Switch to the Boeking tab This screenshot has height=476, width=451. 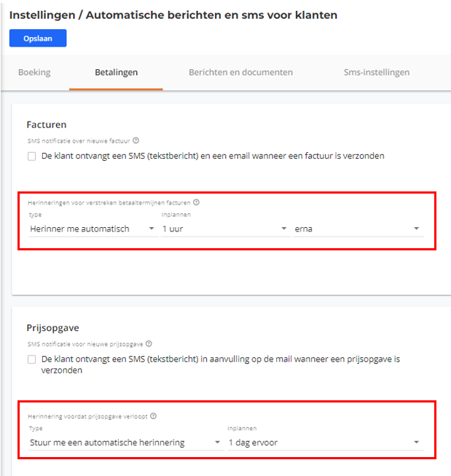point(34,72)
